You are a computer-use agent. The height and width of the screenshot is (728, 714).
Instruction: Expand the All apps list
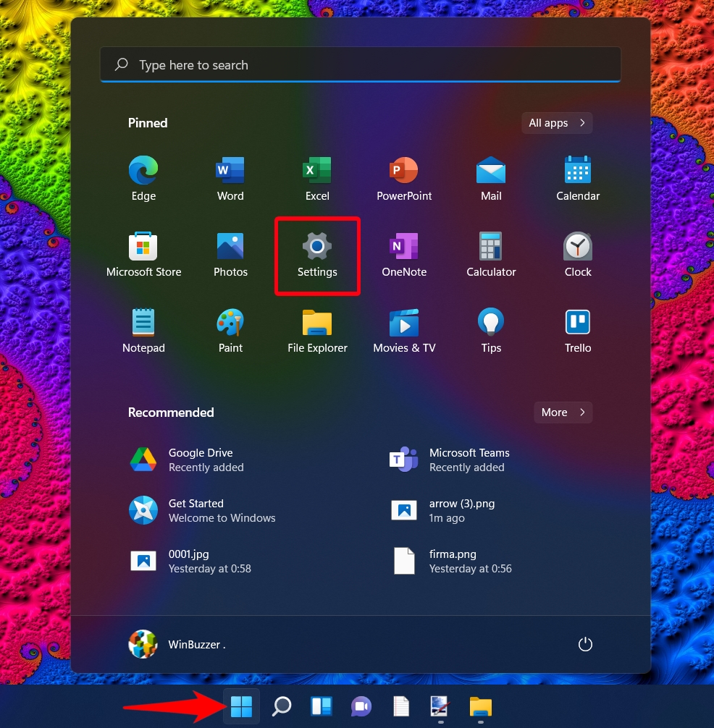point(556,123)
